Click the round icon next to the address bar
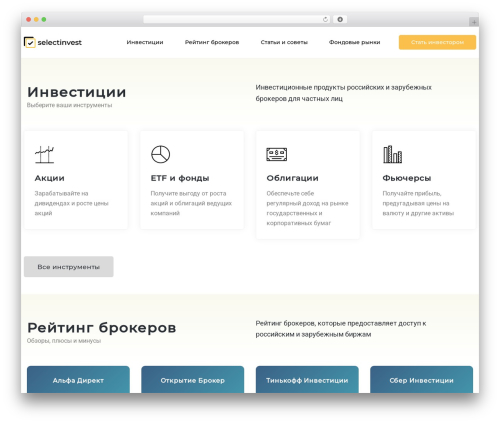 pyautogui.click(x=340, y=19)
